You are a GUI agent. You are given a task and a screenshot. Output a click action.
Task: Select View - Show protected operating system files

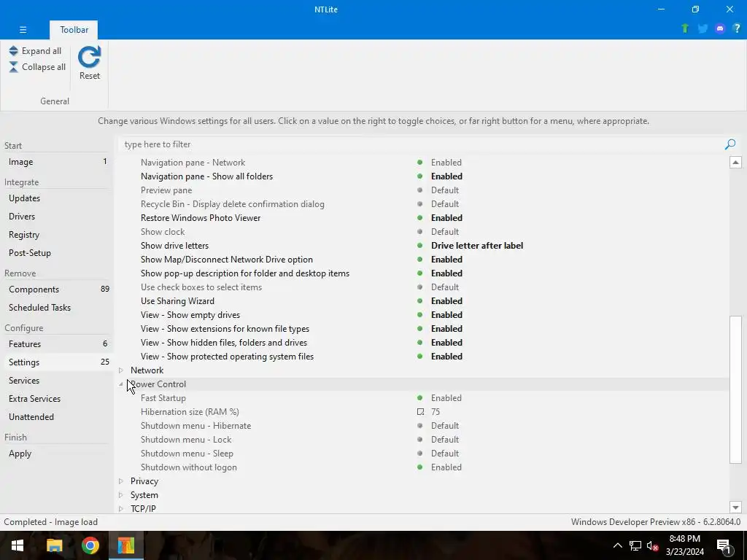click(x=423, y=357)
